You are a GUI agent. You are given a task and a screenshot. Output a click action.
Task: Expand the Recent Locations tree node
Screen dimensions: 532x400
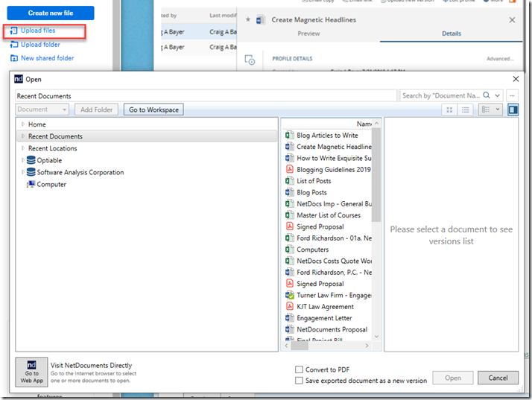(23, 148)
